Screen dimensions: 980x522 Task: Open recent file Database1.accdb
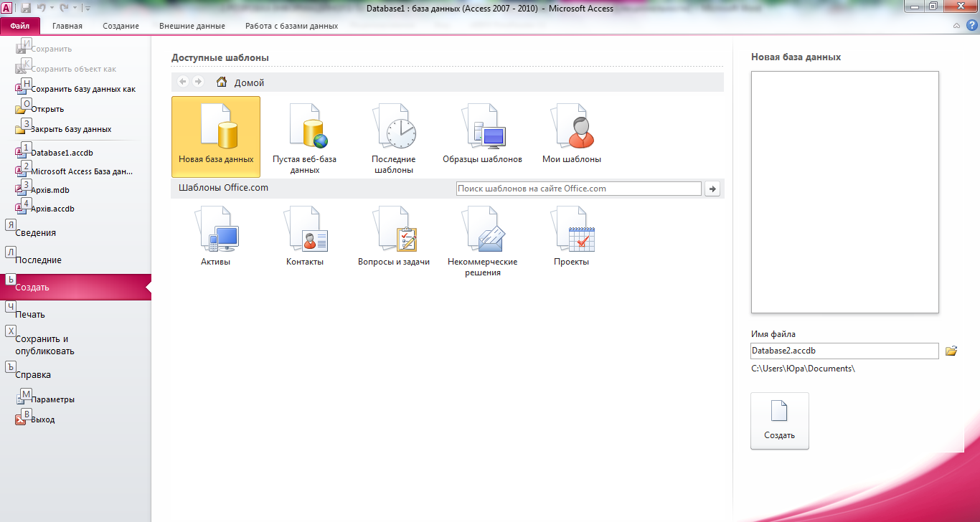(x=55, y=153)
